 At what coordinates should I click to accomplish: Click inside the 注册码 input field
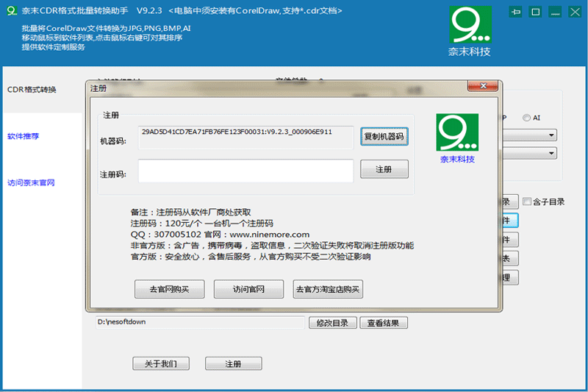[x=245, y=171]
